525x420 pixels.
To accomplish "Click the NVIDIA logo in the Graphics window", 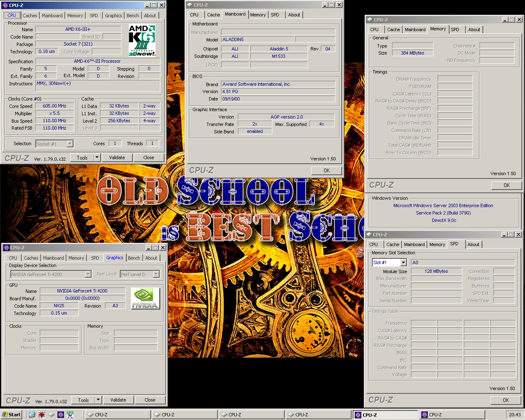I will tap(145, 298).
